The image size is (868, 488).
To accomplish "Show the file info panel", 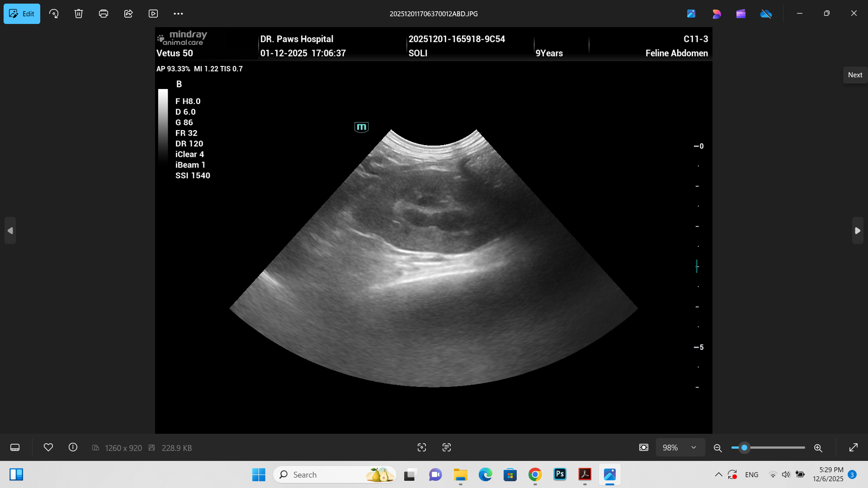I will (73, 447).
